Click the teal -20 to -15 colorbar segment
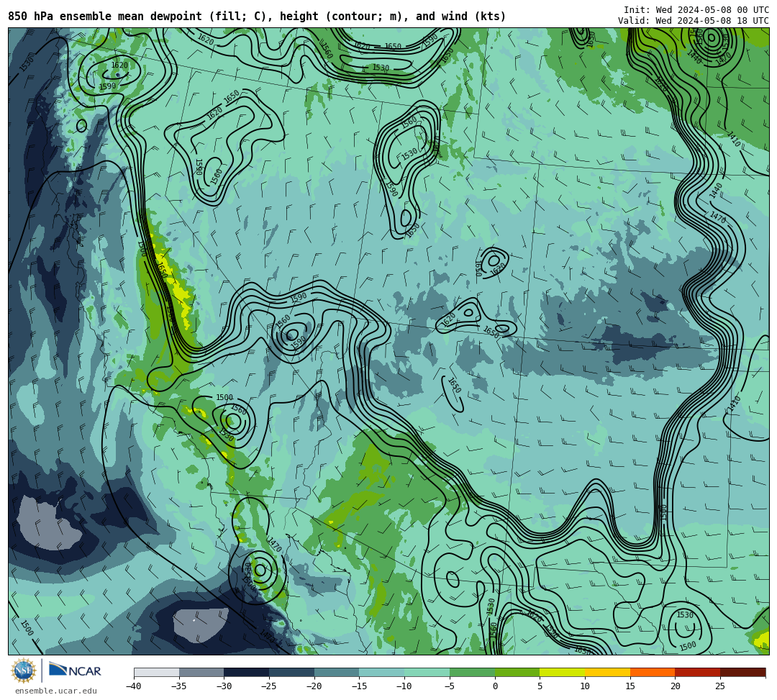 point(337,672)
